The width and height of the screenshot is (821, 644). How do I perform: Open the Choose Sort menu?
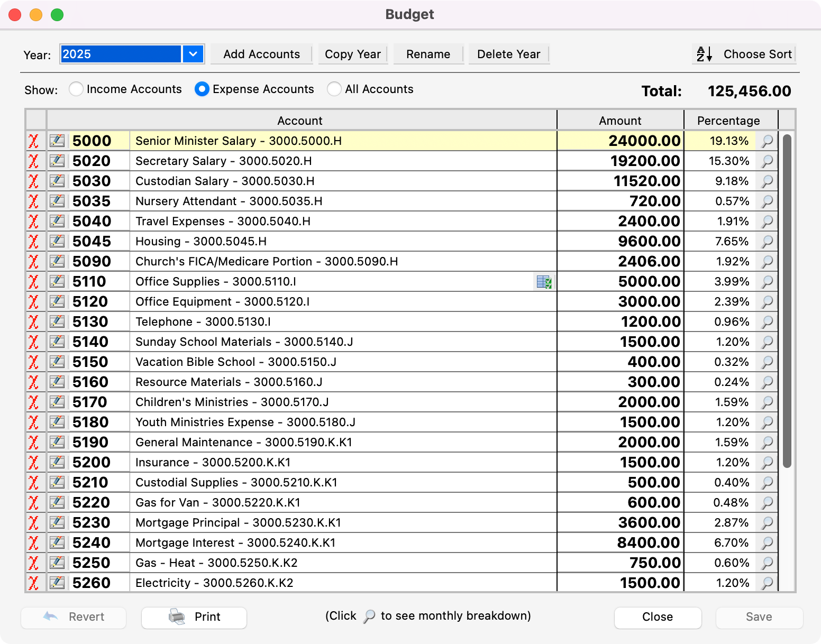pos(744,54)
